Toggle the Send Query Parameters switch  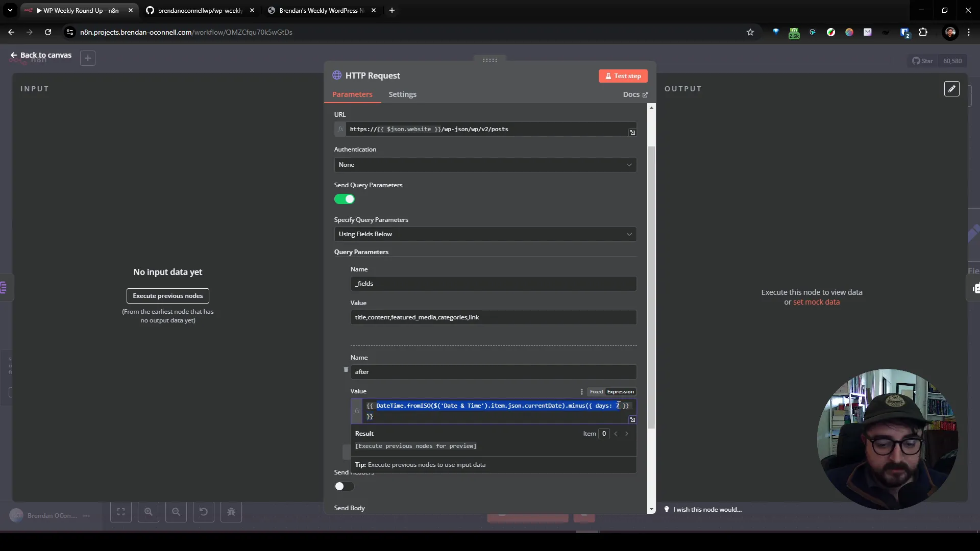tap(345, 198)
